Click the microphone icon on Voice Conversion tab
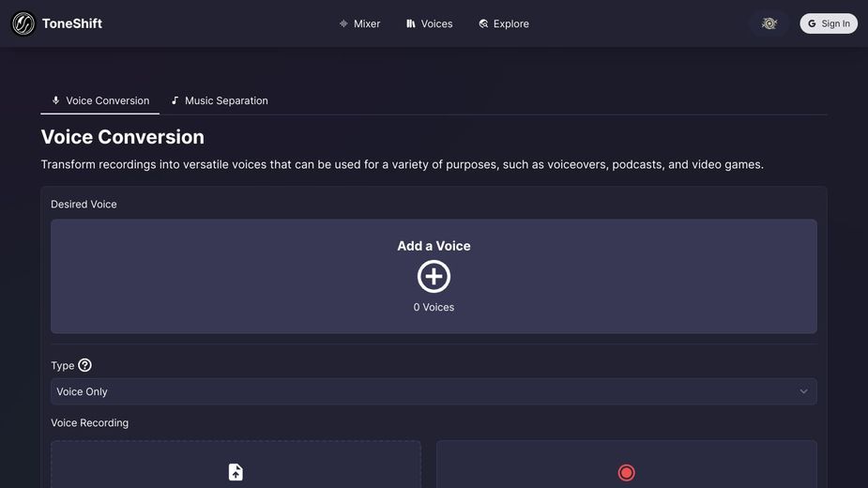The height and width of the screenshot is (488, 868). coord(56,100)
